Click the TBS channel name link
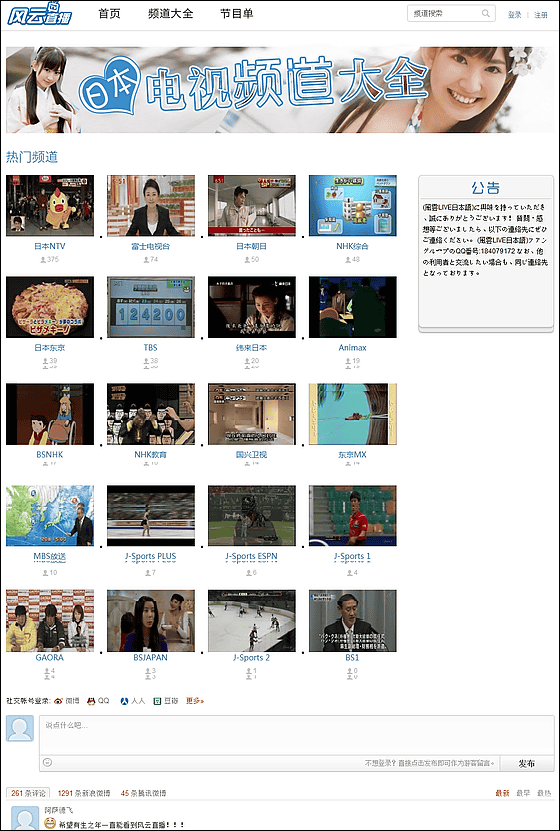560x831 pixels. [x=150, y=348]
